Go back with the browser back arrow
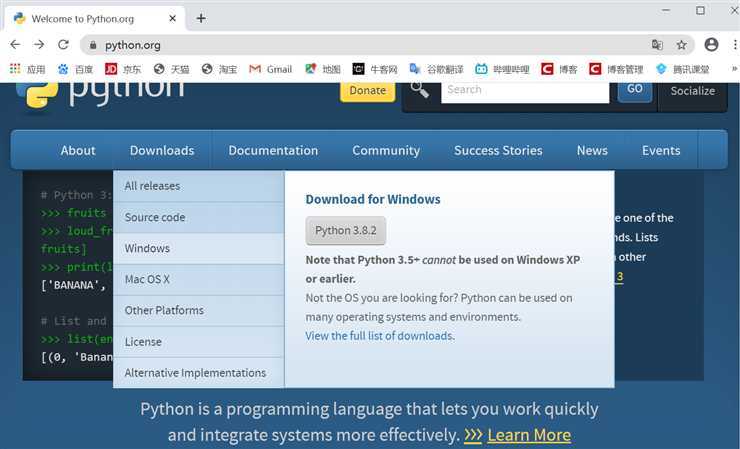Screen dimensions: 740x449 [15, 44]
